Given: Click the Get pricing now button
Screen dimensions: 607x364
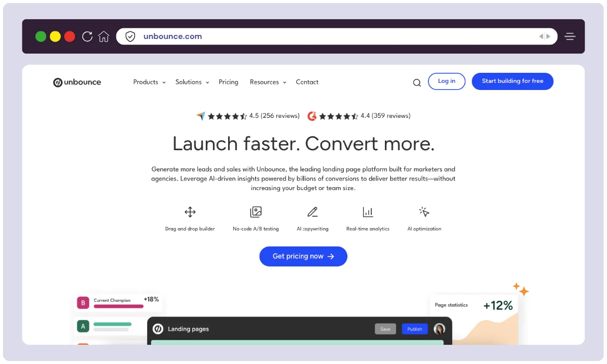Looking at the screenshot, I should [x=303, y=256].
